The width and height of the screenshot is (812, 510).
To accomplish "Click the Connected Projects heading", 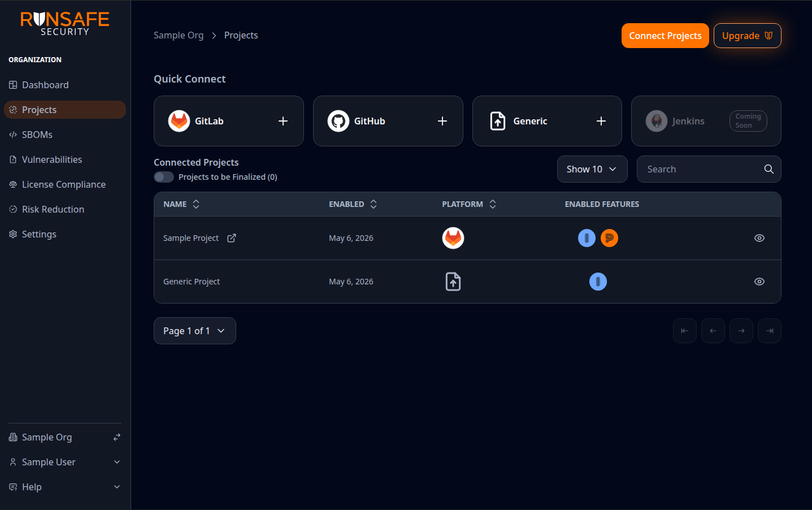I will click(x=196, y=162).
